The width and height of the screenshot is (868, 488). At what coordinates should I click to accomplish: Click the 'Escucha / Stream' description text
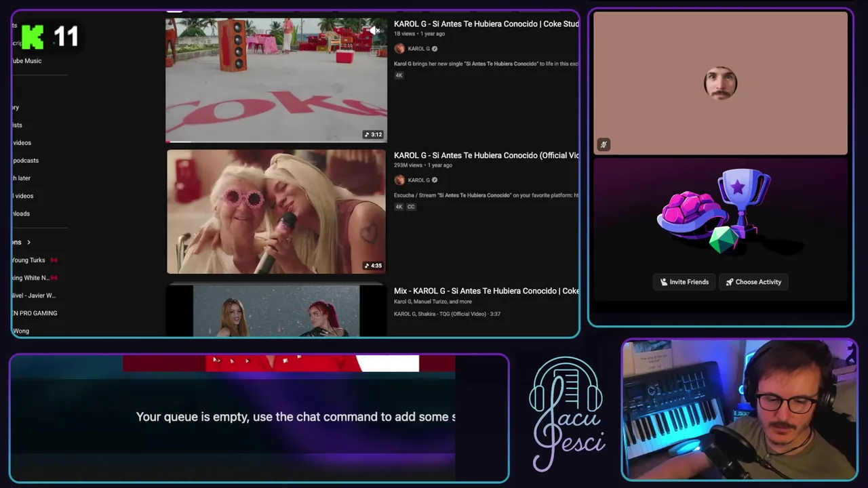(486, 195)
